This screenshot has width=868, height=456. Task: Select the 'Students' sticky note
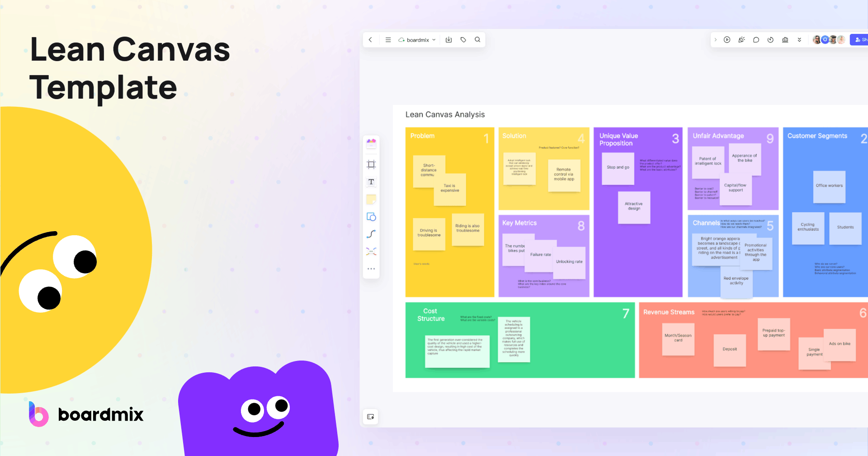(x=845, y=228)
